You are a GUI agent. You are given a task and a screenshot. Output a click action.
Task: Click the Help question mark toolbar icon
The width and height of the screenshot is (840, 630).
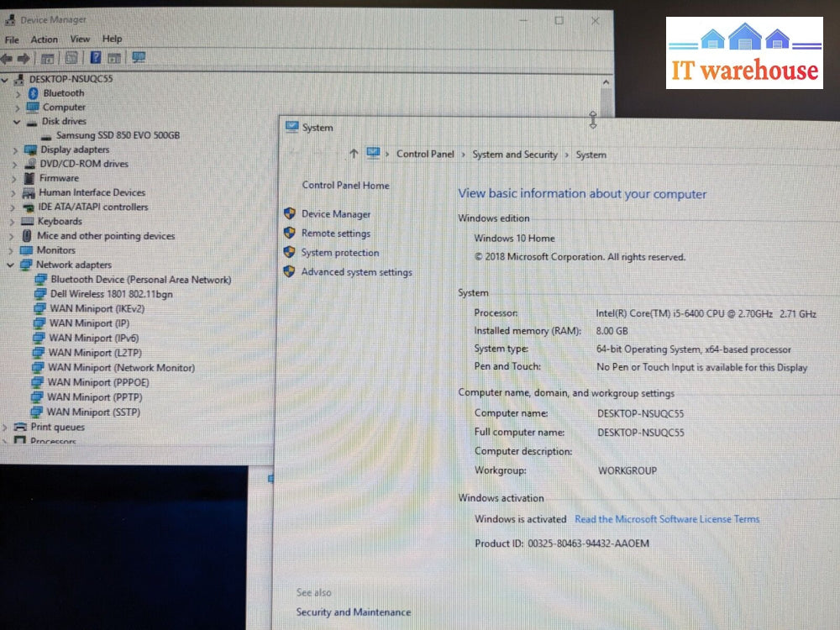tap(96, 58)
